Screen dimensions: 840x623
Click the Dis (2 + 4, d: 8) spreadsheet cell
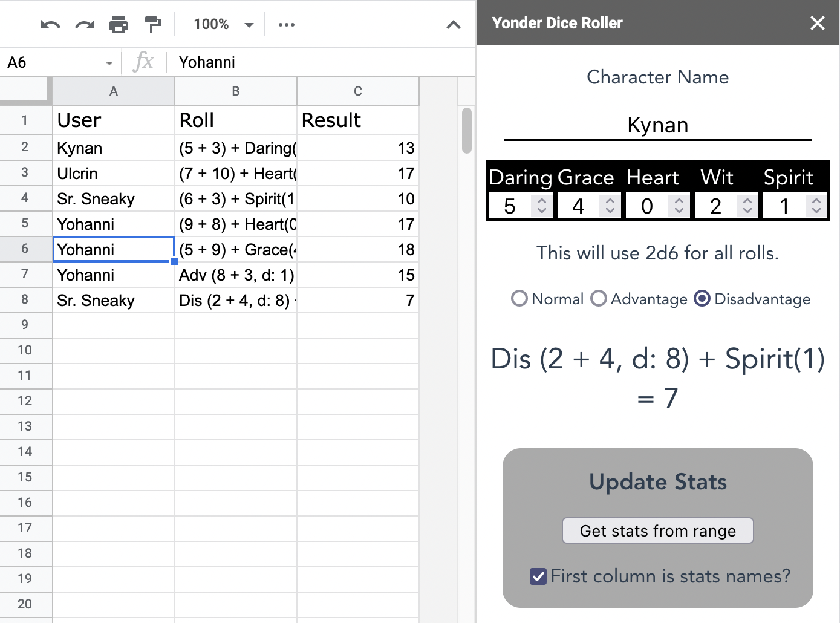236,300
